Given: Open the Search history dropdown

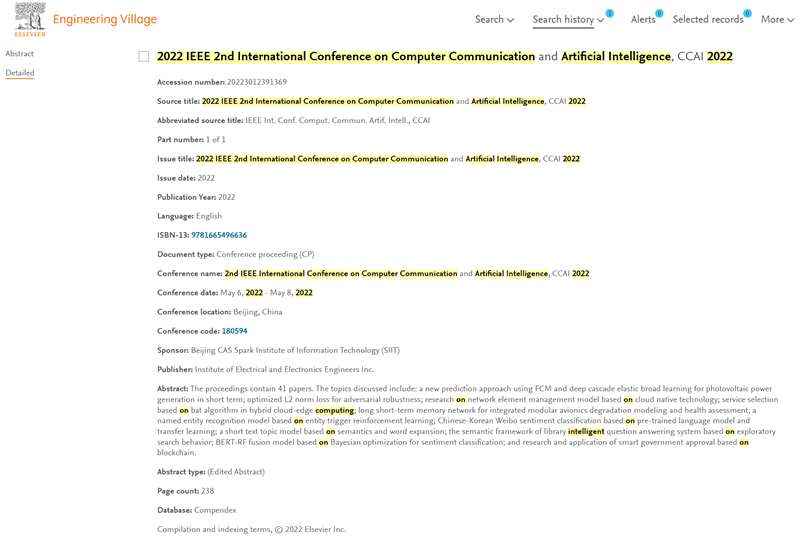Looking at the screenshot, I should pyautogui.click(x=568, y=19).
